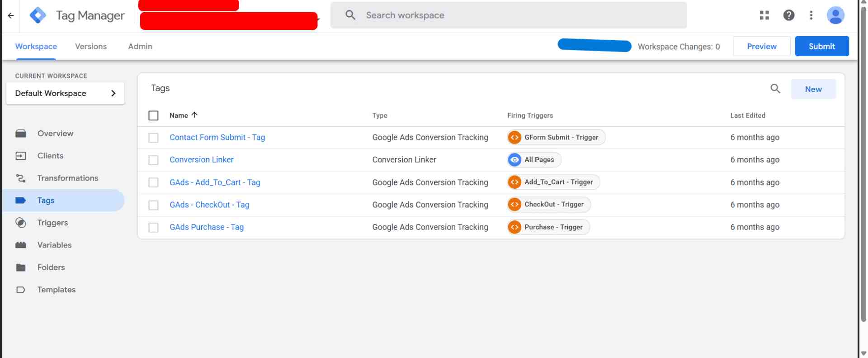This screenshot has height=358, width=868.
Task: Select the GAds Purchase - Tag checkbox
Action: [x=153, y=228]
